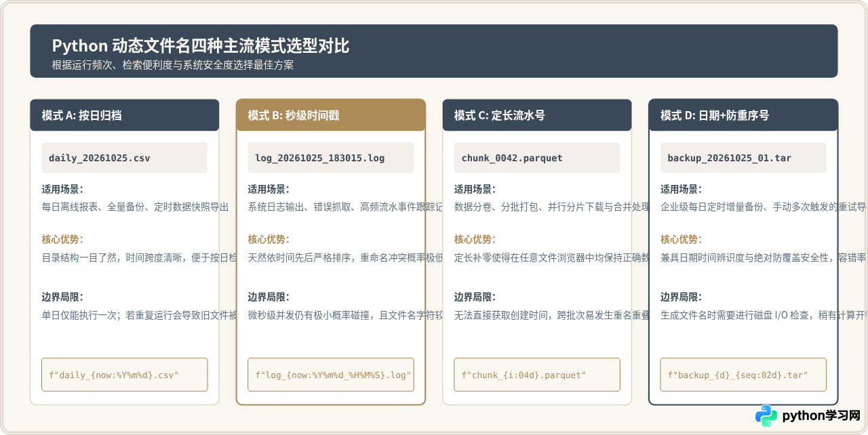The image size is (868, 435).
Task: Select the '模式 A: 按日归档' card header
Action: pos(125,115)
